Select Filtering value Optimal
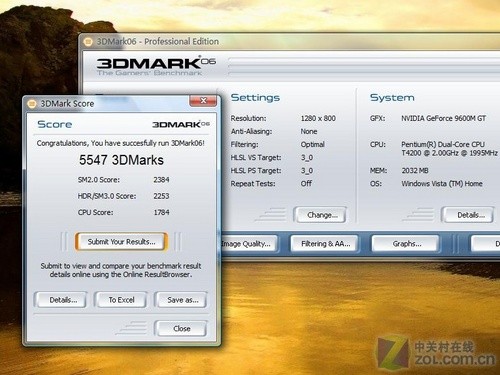 tap(313, 144)
